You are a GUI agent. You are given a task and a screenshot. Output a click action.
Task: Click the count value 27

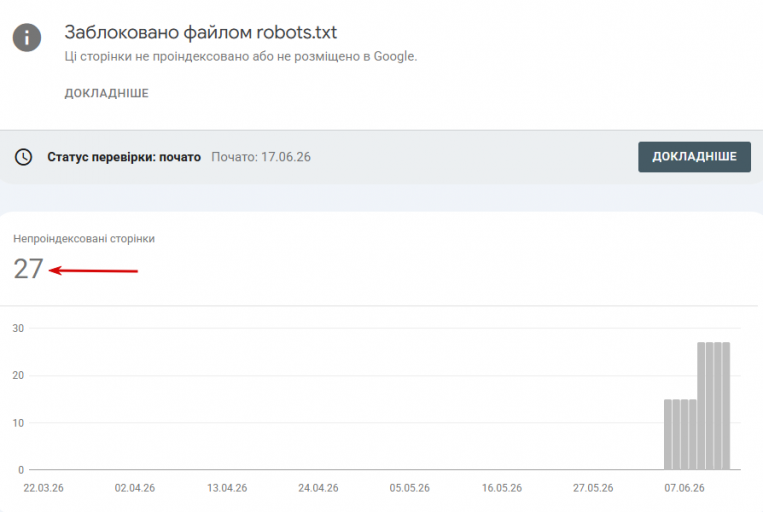28,269
